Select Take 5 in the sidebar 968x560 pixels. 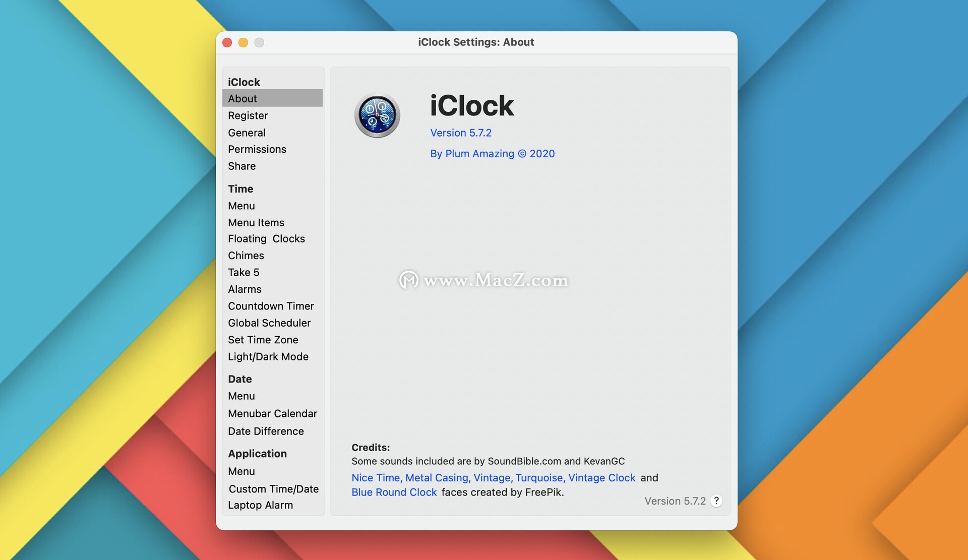[x=244, y=272]
